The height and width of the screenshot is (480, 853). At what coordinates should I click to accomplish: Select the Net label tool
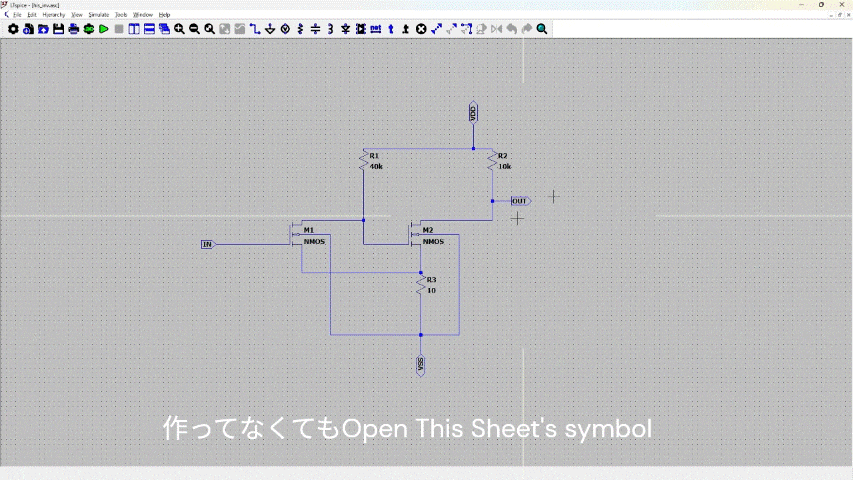click(375, 29)
